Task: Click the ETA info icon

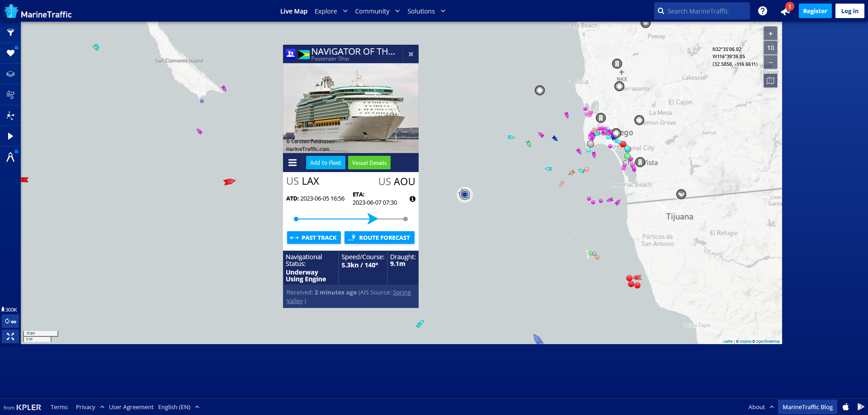Action: 412,199
